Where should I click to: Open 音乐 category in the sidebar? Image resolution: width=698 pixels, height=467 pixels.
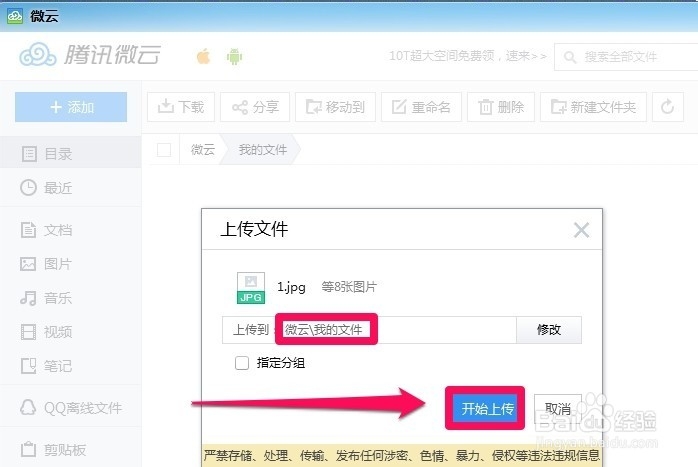(x=70, y=298)
